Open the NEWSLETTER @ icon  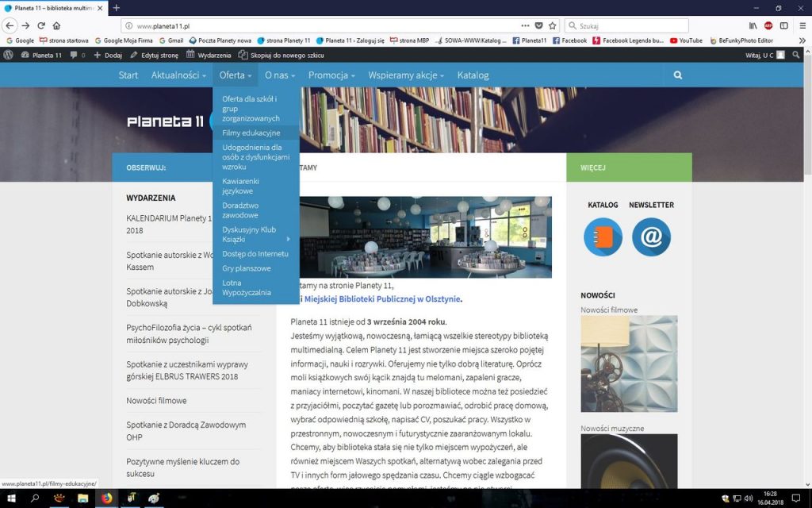click(651, 237)
